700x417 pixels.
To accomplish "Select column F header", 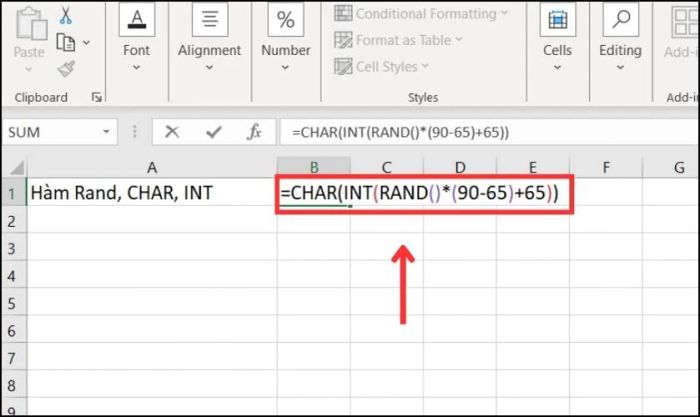I will (x=606, y=167).
